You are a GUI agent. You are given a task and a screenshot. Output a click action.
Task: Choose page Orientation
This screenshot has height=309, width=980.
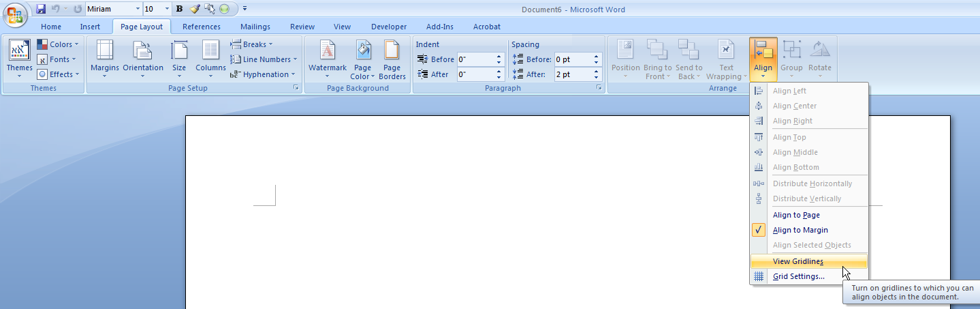143,60
